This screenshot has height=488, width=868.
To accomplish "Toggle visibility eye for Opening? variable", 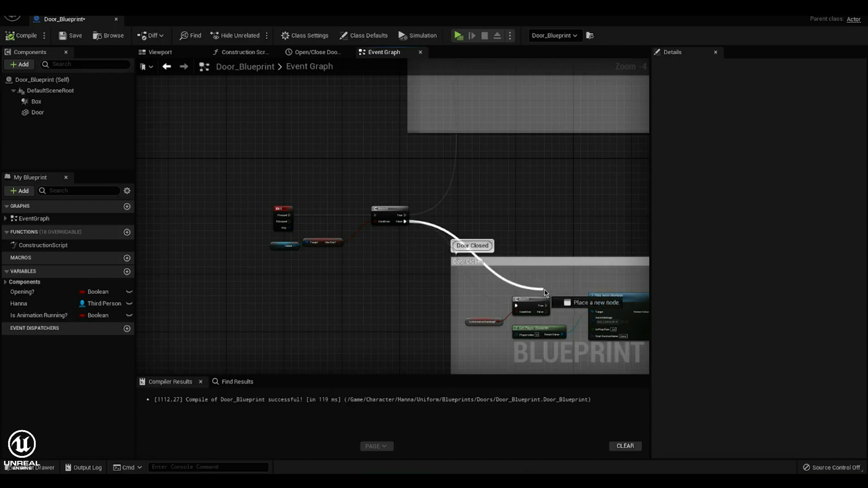I will [x=129, y=292].
